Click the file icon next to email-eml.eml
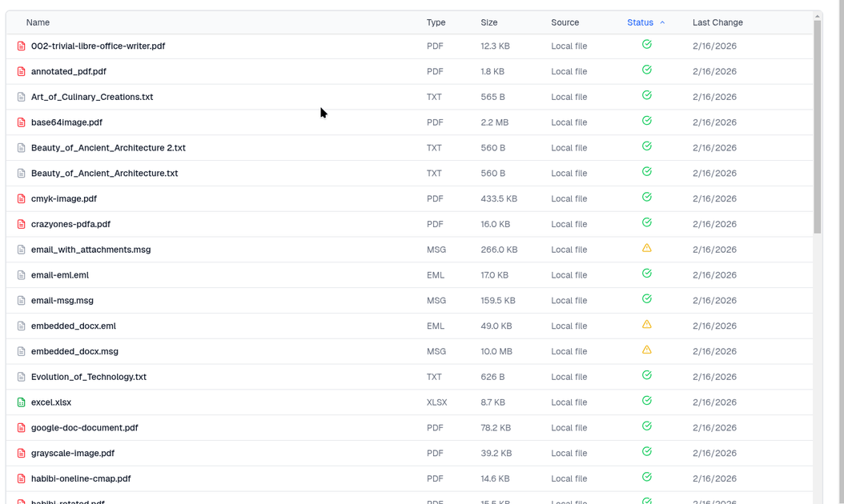The height and width of the screenshot is (504, 844). 22,275
